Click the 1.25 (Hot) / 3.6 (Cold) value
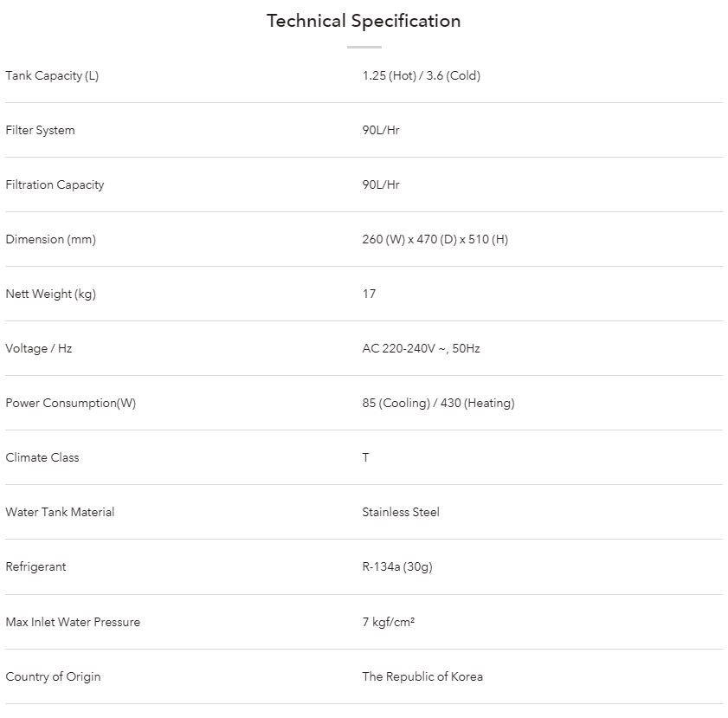 pyautogui.click(x=421, y=75)
